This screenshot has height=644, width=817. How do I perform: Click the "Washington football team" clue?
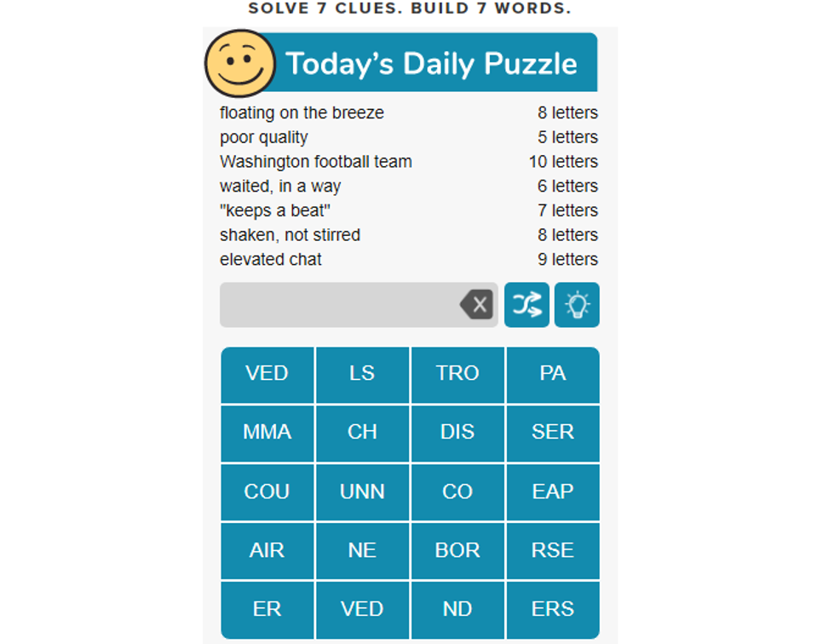[x=316, y=162]
